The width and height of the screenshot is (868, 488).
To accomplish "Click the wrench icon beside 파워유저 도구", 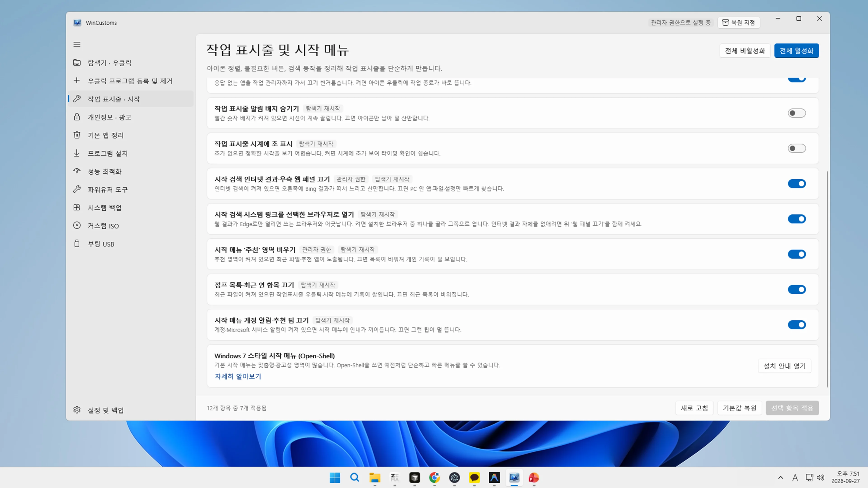I will coord(77,189).
